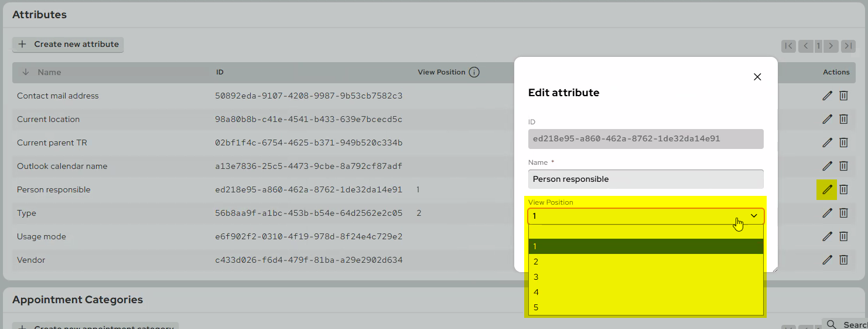This screenshot has width=868, height=329.
Task: Edit the Current parent TR attribute
Action: coord(827,143)
